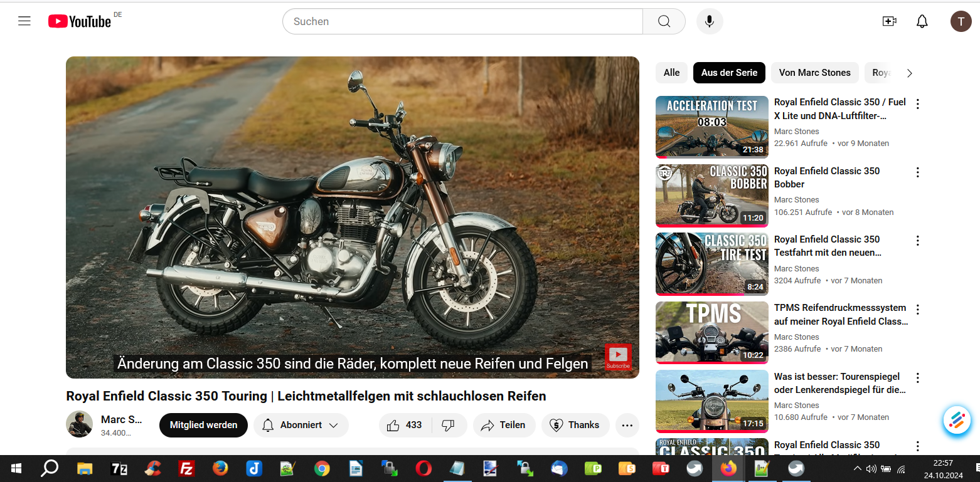Open the create video icon
Screen dimensions: 980x482
[x=889, y=21]
